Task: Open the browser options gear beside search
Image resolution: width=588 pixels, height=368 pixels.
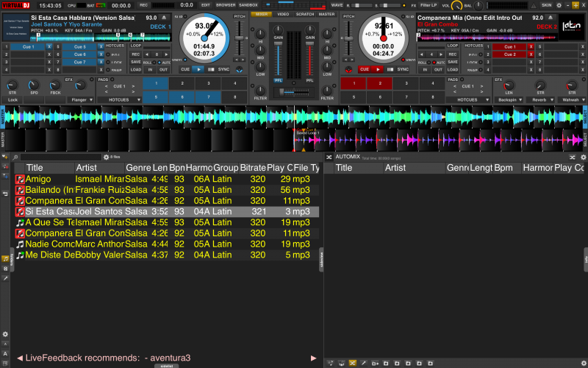Action: [x=106, y=157]
